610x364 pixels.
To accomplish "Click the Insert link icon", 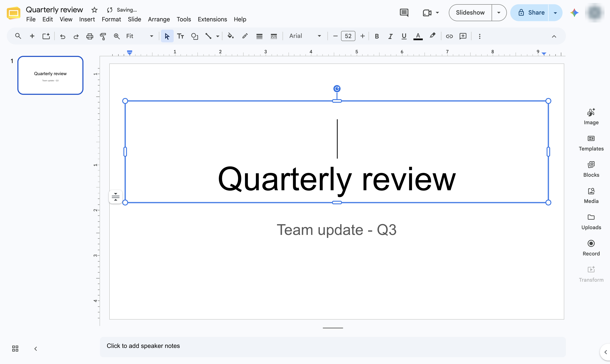I will (449, 36).
